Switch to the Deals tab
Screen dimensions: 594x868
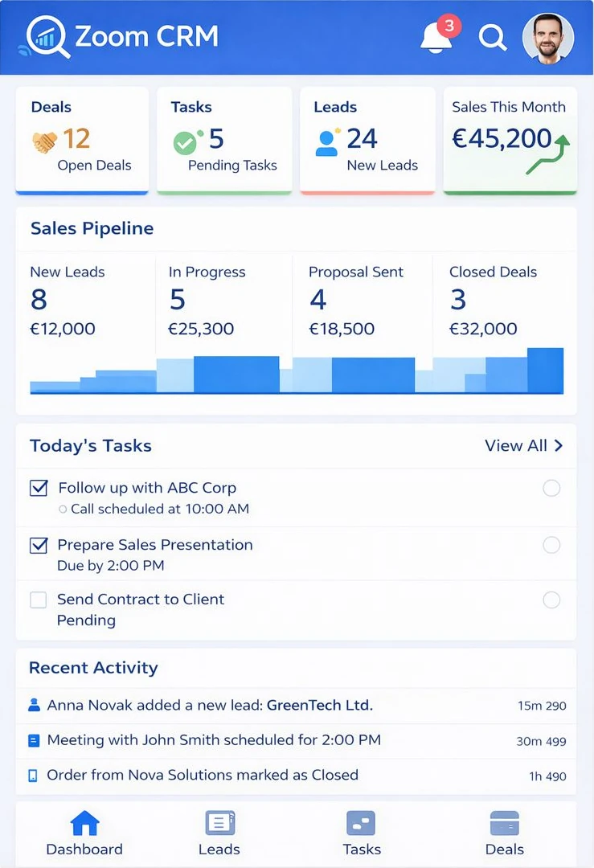(x=504, y=833)
